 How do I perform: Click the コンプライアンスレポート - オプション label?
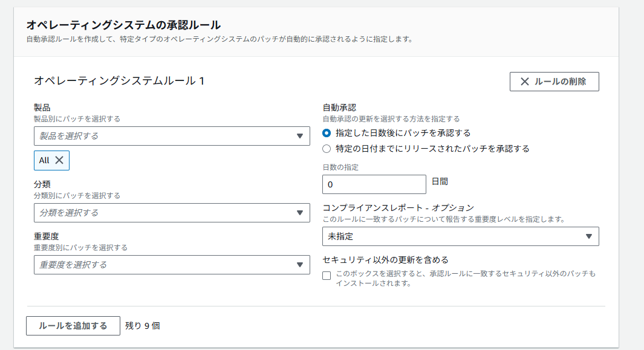tap(398, 208)
